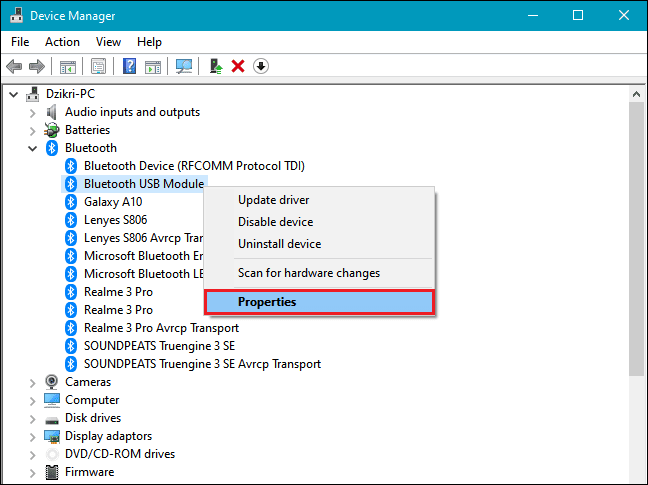
Task: Click the blue Help question-mark toolbar icon
Action: click(x=129, y=66)
